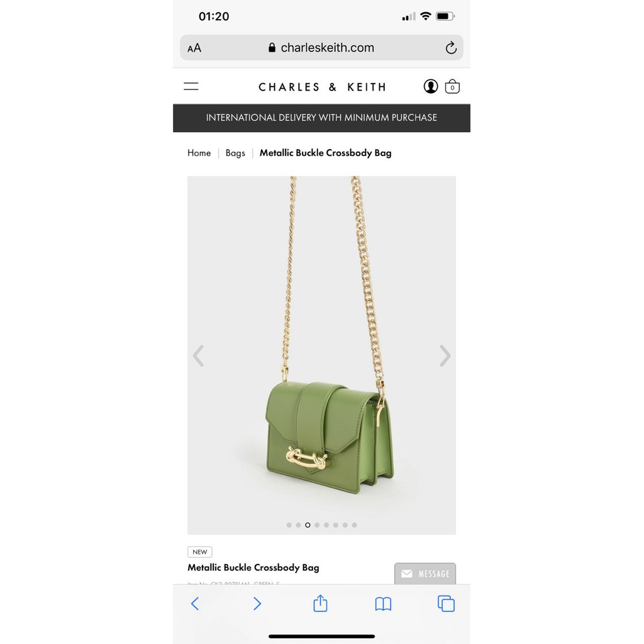Click the Message chat button
Image resolution: width=644 pixels, height=644 pixels.
[x=425, y=574]
